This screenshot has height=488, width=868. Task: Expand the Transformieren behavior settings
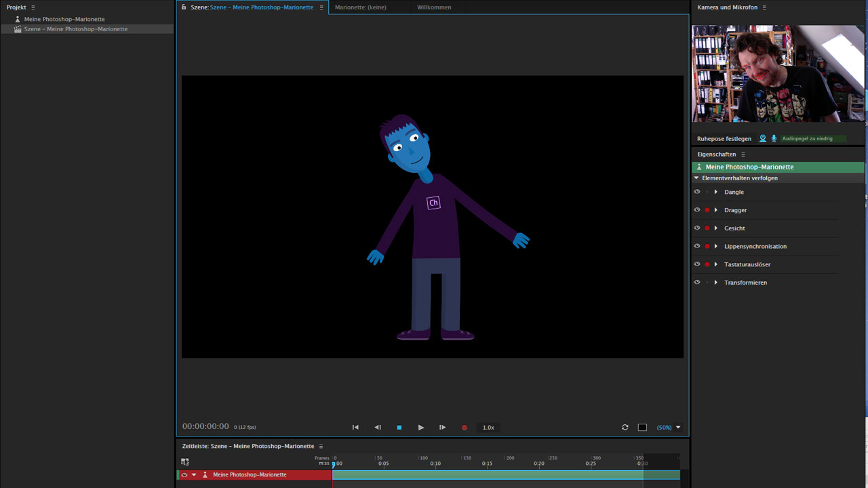[715, 283]
